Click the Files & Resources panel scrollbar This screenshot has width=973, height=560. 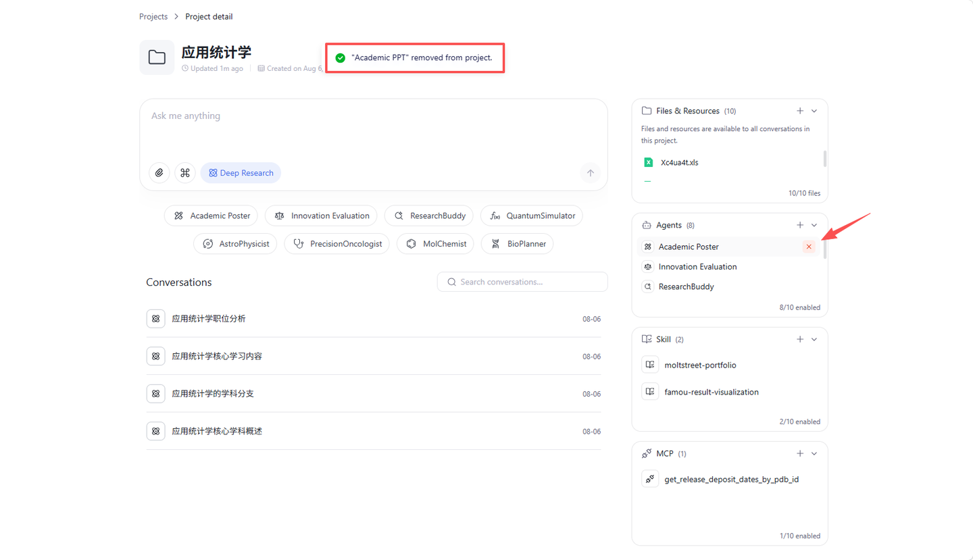[824, 159]
